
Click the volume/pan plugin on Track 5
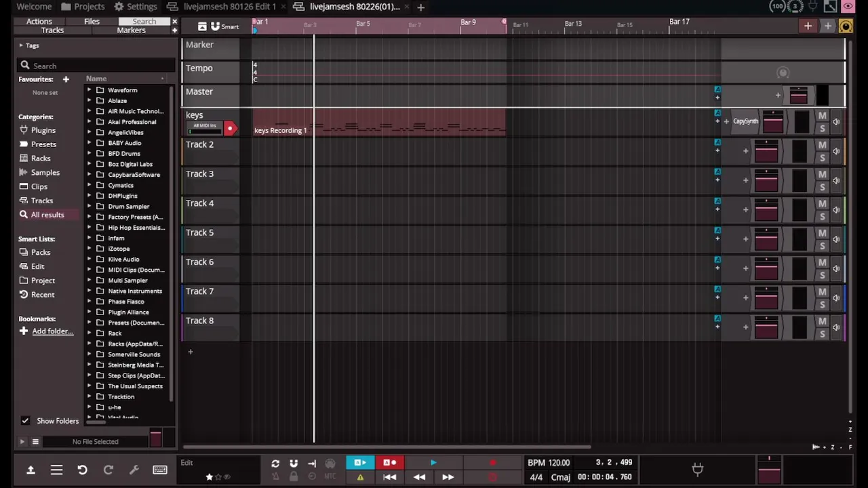point(766,239)
